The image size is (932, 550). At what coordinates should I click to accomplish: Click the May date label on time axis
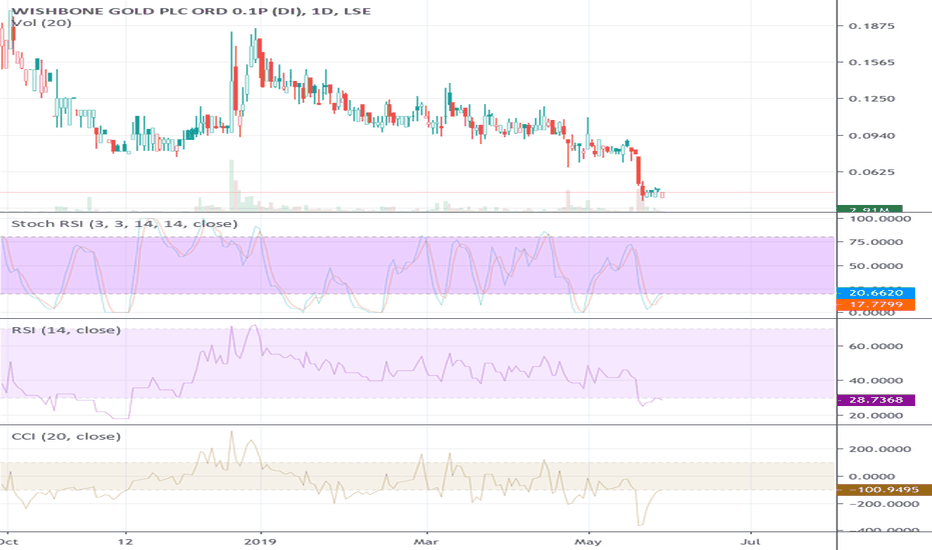click(x=588, y=542)
